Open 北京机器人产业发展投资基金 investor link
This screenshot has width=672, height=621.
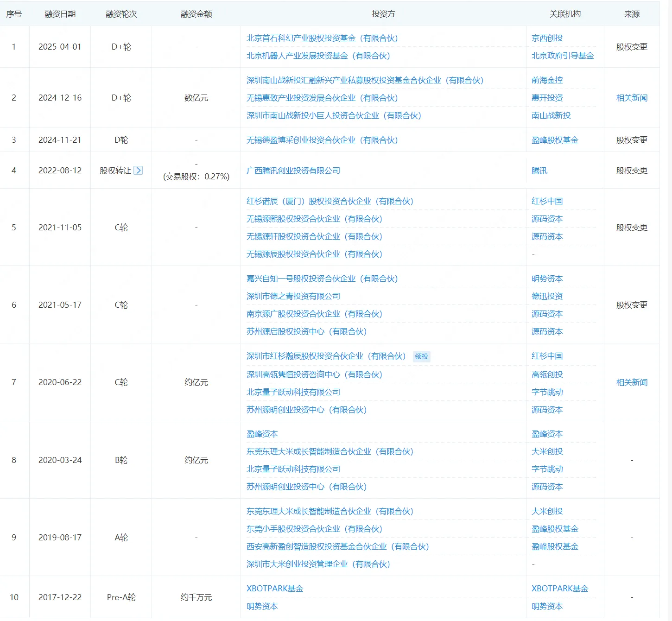[318, 56]
